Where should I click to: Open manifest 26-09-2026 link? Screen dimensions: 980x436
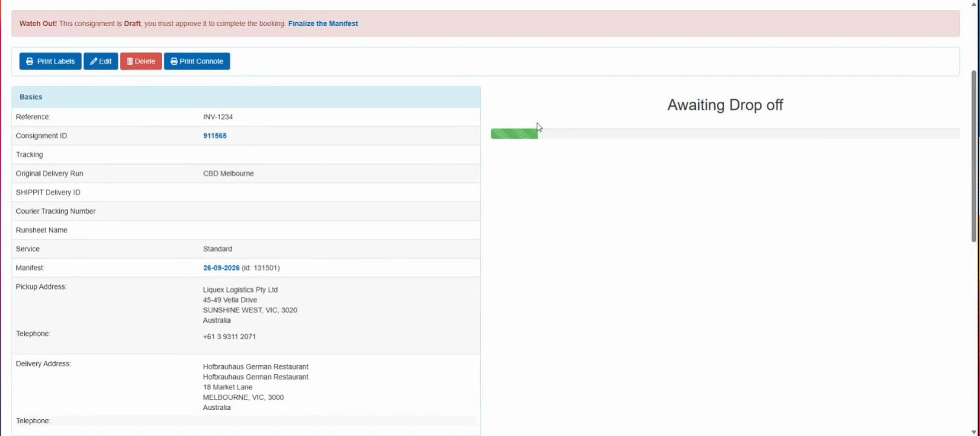(x=221, y=268)
